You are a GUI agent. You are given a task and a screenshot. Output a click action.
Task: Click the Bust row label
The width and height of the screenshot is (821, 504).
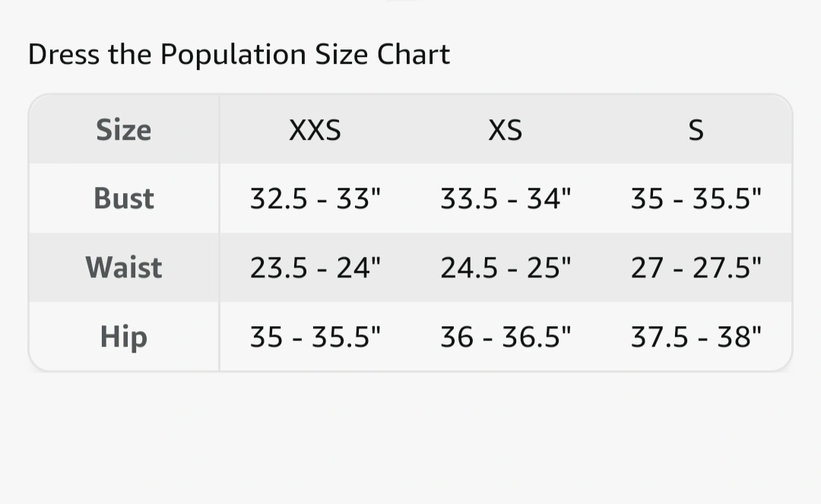[x=123, y=198]
